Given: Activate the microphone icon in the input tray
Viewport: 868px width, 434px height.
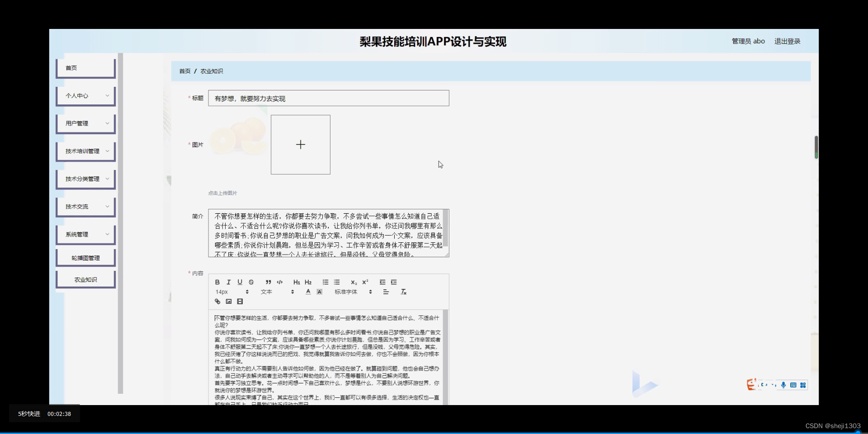Looking at the screenshot, I should tap(783, 385).
